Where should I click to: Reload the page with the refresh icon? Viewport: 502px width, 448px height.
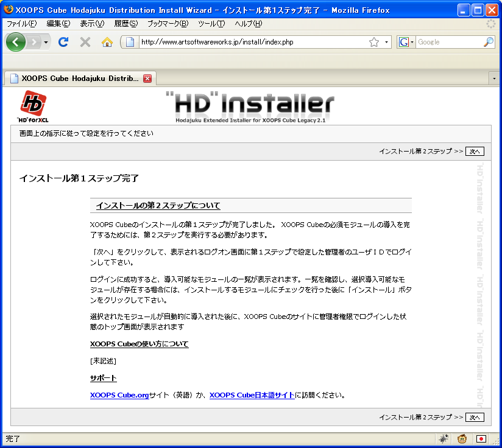coord(63,42)
